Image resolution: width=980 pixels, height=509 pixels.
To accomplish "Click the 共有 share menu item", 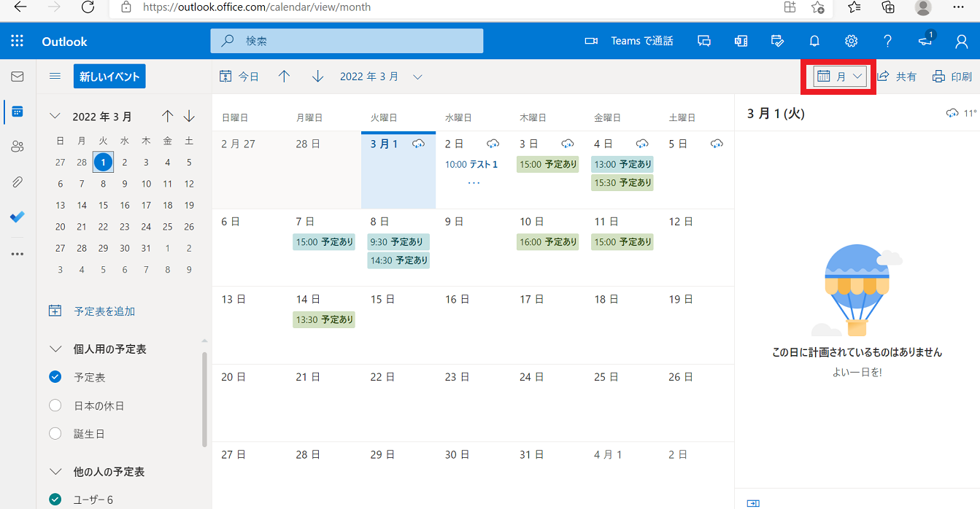I will coord(897,77).
